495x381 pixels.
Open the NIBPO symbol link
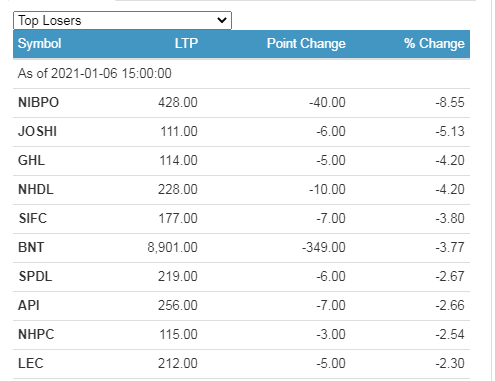[x=38, y=102]
